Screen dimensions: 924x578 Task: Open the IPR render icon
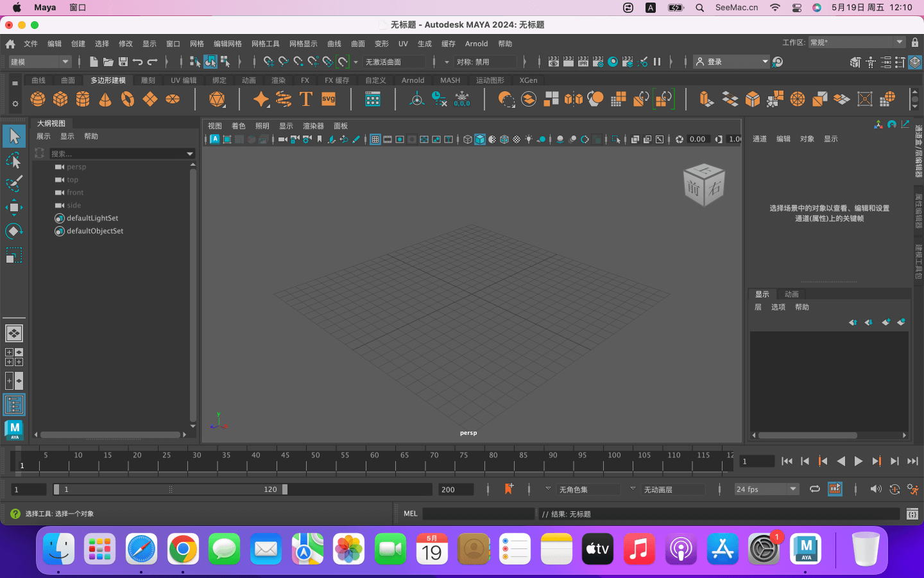583,62
